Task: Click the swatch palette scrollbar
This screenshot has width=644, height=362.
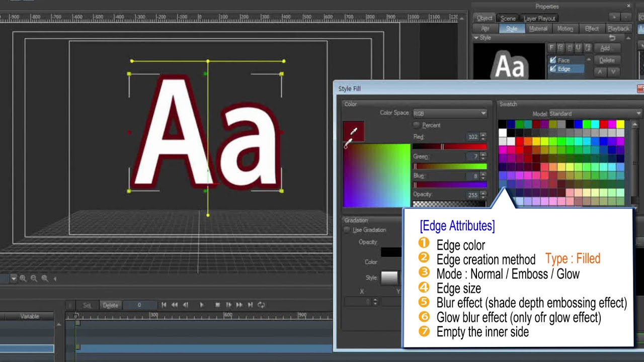Action: (635, 163)
